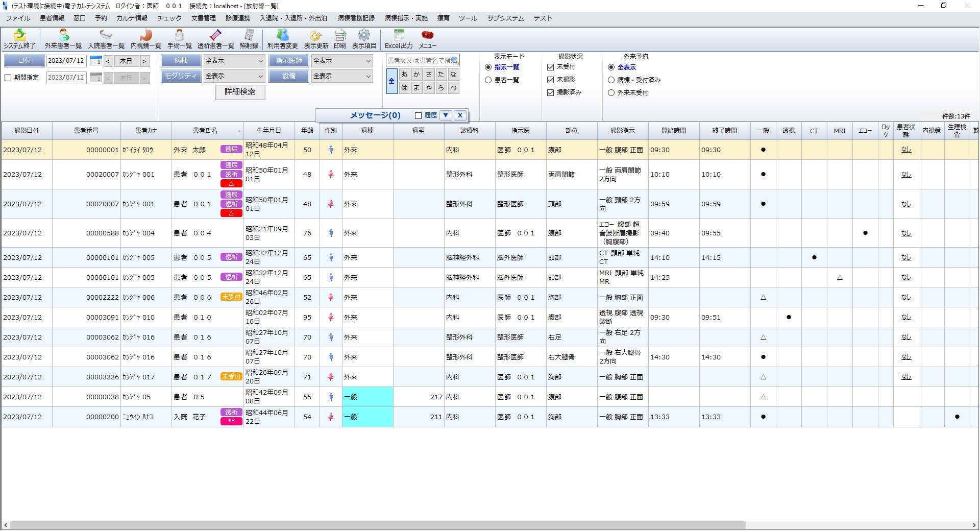
Task: Click the 本日 today button
Action: tap(126, 61)
